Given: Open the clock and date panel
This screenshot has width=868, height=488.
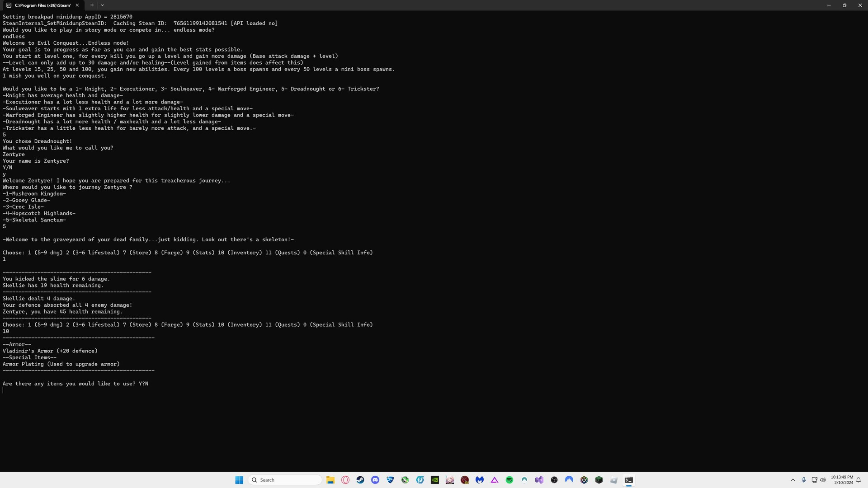Looking at the screenshot, I should tap(842, 480).
